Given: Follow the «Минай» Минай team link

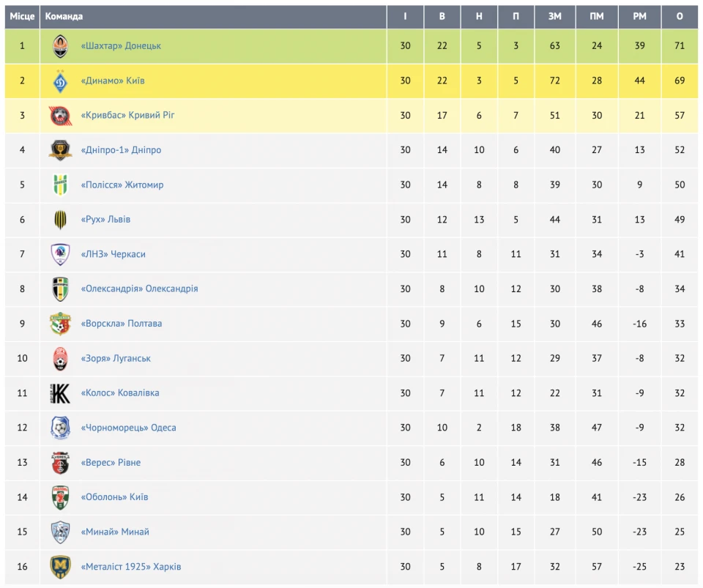Looking at the screenshot, I should point(115,532).
